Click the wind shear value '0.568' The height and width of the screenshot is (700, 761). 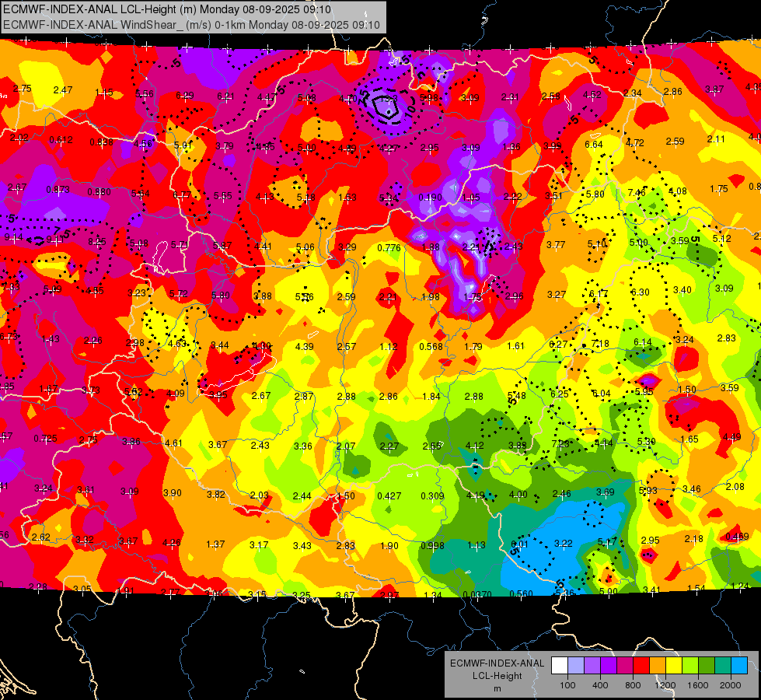[431, 346]
